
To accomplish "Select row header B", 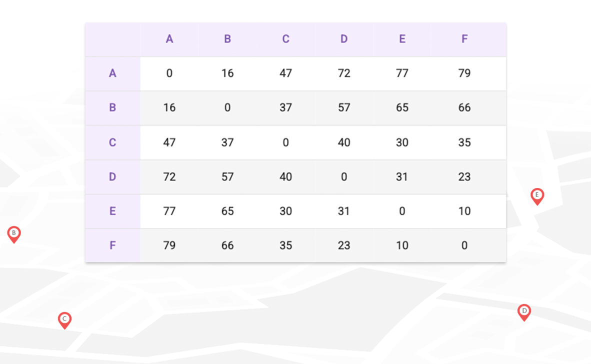I will (112, 108).
